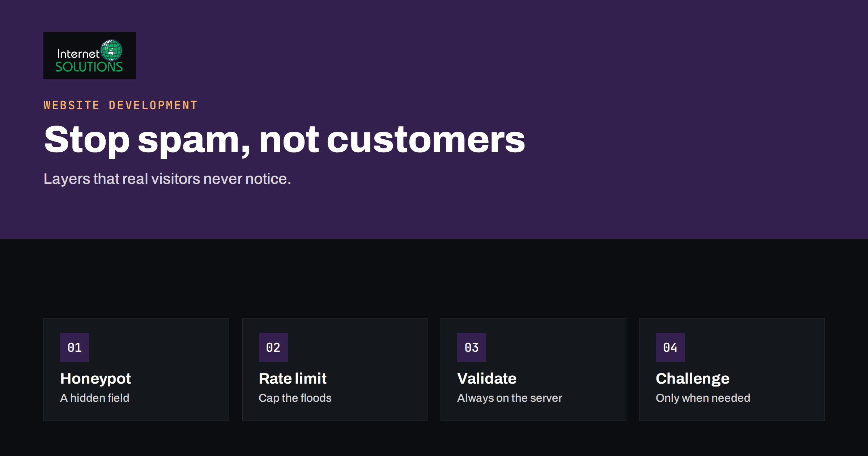Select the Honeypot card title

[95, 379]
